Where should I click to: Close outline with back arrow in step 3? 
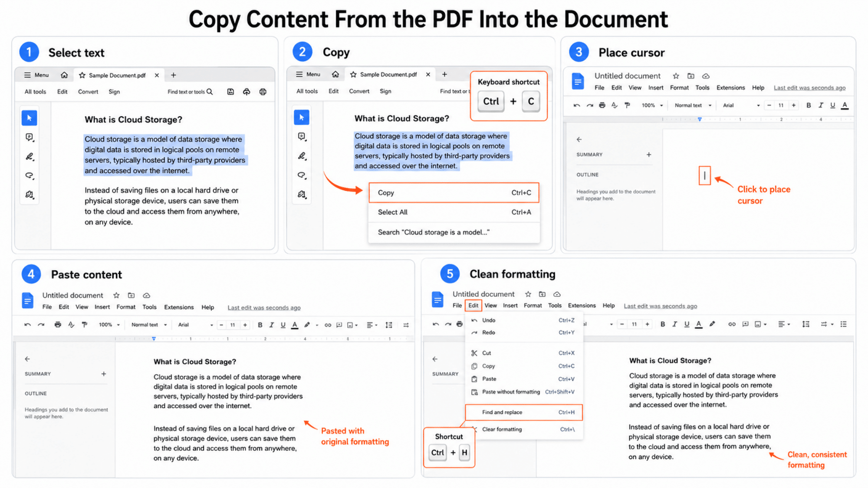[x=579, y=139]
